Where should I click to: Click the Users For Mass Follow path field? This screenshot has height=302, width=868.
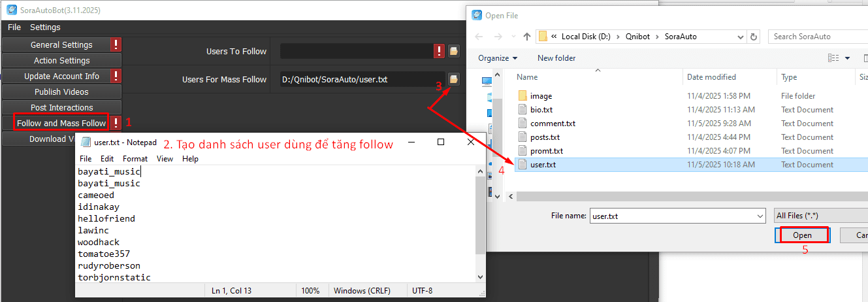coord(362,79)
